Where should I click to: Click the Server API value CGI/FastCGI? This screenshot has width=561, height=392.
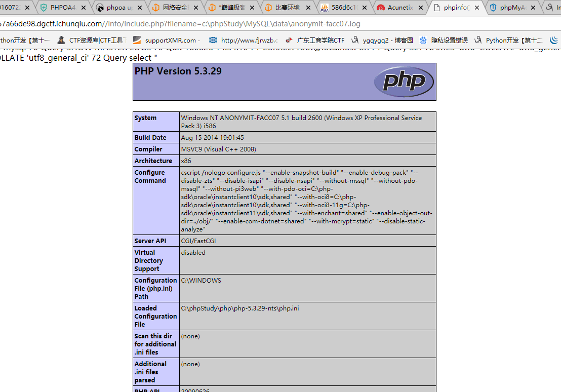pos(198,241)
